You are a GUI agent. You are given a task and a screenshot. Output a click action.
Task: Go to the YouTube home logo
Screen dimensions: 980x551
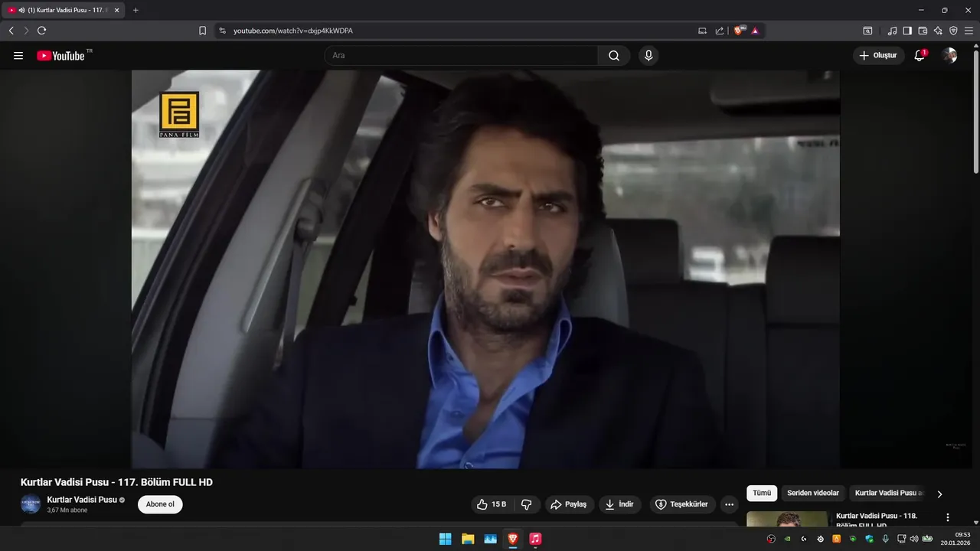pos(60,55)
